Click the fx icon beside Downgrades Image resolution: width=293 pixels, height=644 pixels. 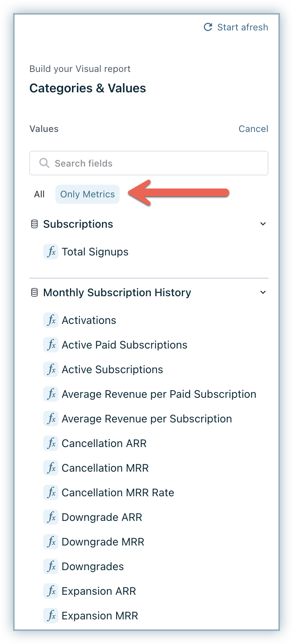[51, 567]
